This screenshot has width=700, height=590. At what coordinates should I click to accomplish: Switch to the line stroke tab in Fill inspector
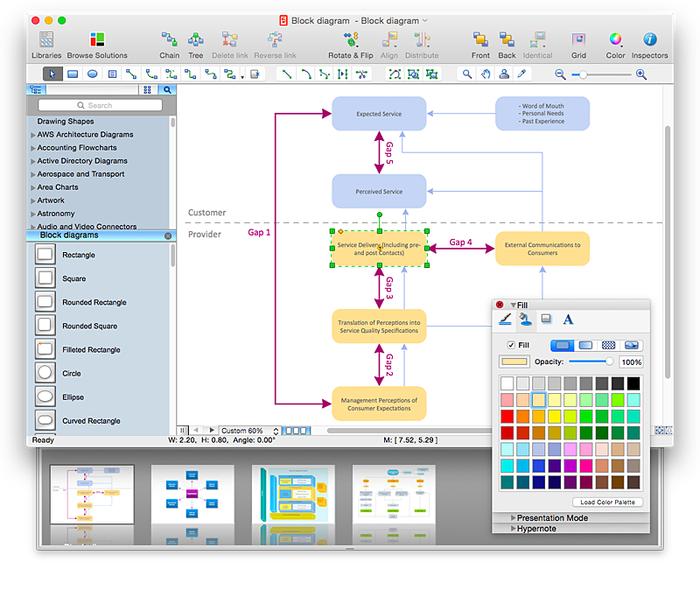[505, 320]
